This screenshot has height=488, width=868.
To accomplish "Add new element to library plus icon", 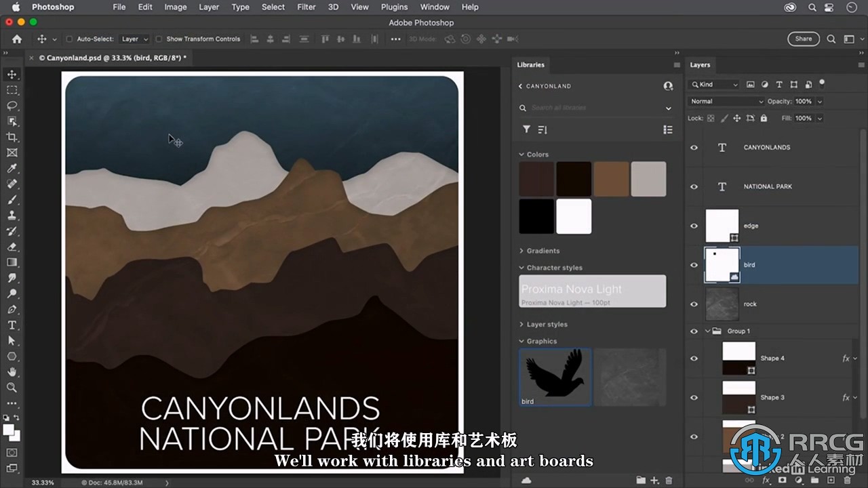I will 654,480.
